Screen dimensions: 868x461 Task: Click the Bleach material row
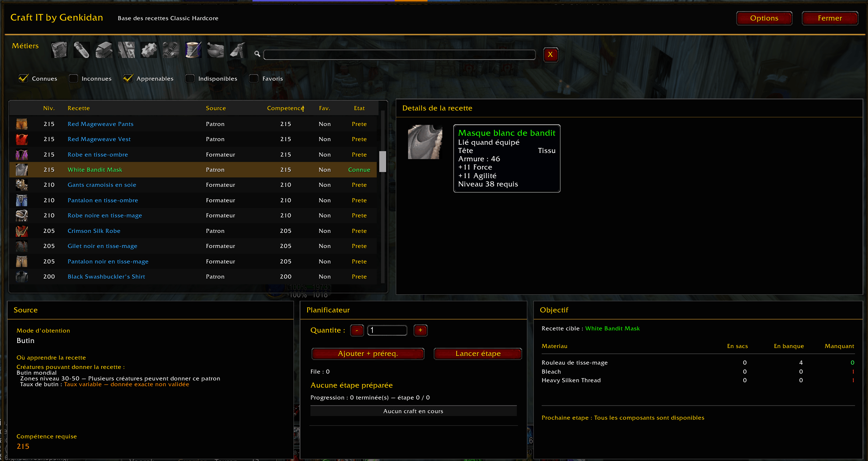pyautogui.click(x=698, y=371)
